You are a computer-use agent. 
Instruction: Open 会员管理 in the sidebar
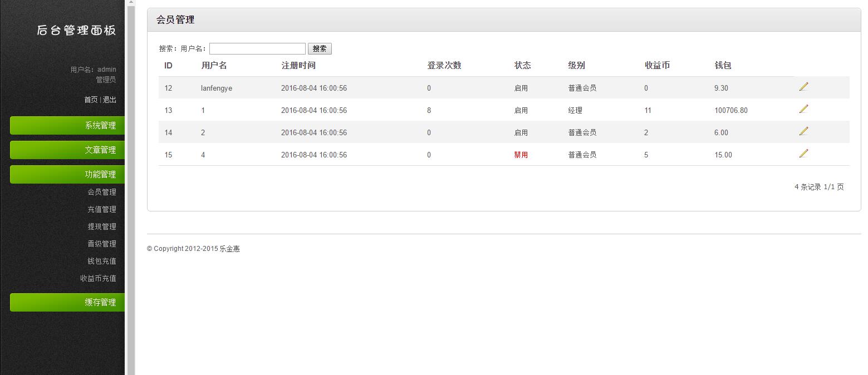click(102, 193)
